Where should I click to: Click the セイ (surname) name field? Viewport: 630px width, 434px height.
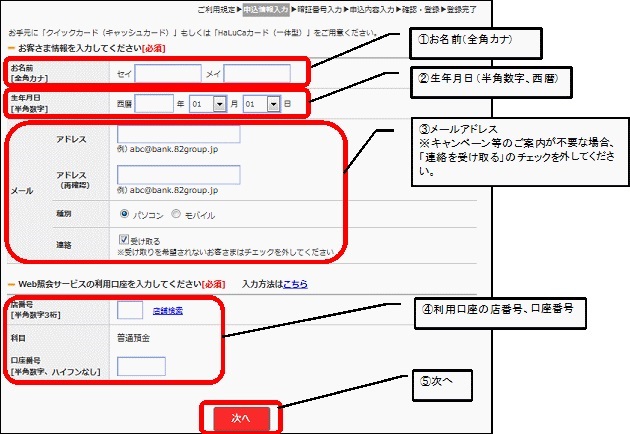pos(168,73)
